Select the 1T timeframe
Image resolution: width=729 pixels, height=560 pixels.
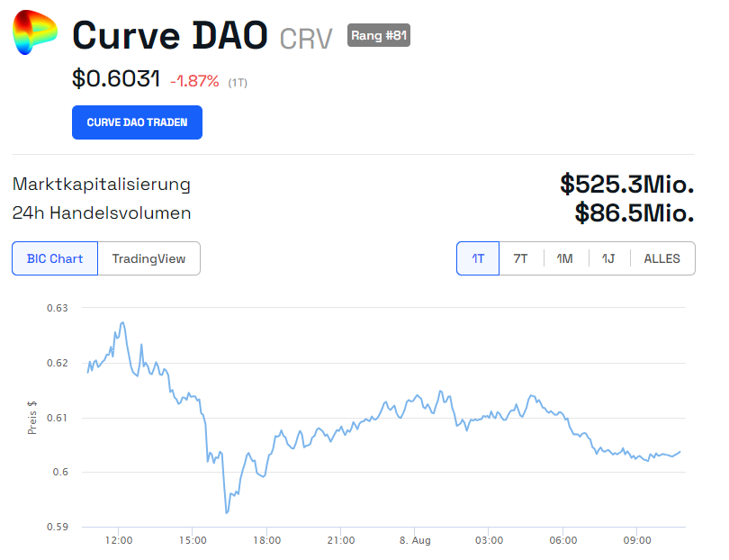click(478, 257)
